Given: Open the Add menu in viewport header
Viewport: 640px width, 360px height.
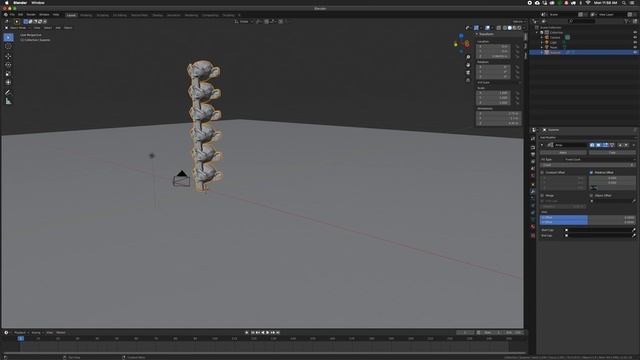Looking at the screenshot, I should coord(58,28).
